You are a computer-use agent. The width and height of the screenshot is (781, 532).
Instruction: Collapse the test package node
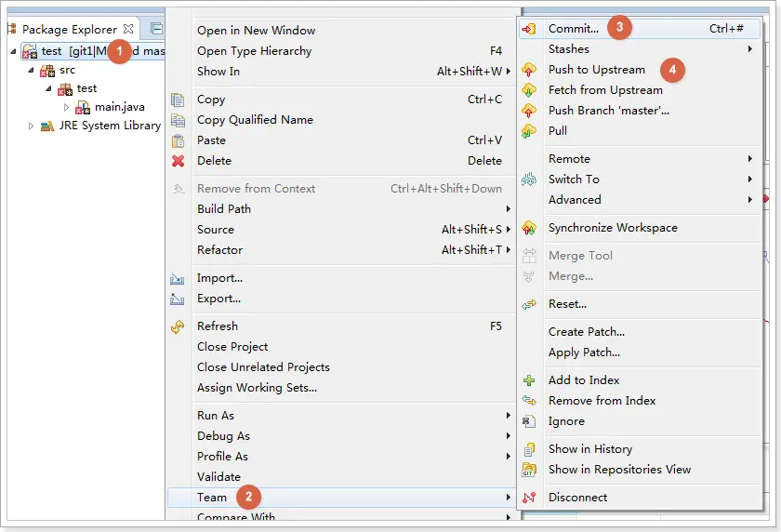(48, 88)
